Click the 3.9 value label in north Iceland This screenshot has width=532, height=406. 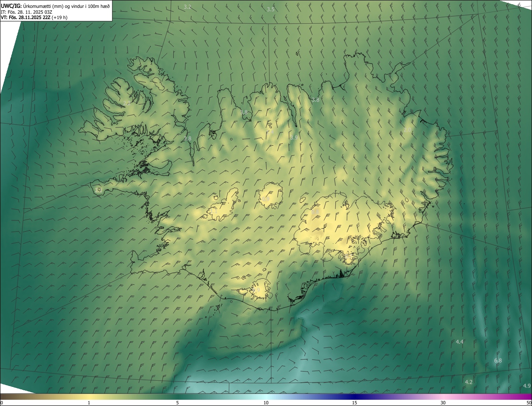click(x=293, y=137)
